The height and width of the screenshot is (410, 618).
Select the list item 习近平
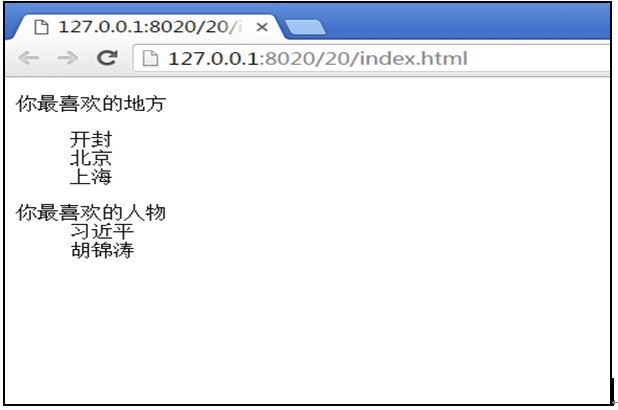[x=102, y=231]
